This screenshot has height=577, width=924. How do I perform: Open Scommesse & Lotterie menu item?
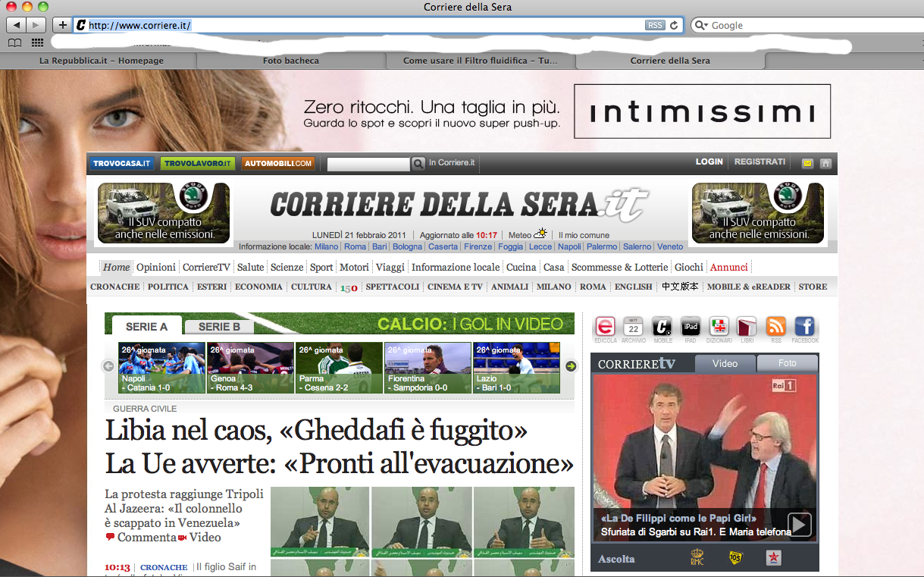click(620, 267)
